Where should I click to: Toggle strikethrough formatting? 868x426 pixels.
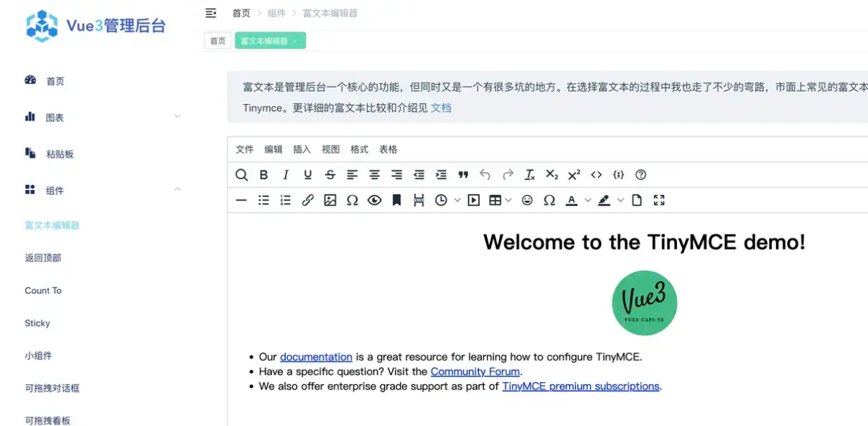[x=330, y=174]
